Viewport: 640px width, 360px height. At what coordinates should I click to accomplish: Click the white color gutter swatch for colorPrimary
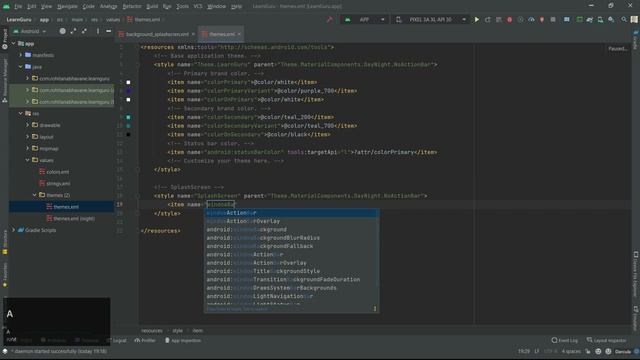tap(128, 82)
